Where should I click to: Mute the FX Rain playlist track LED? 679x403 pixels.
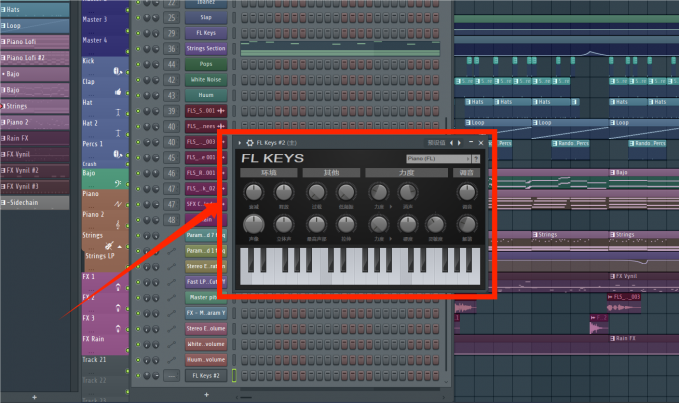pos(127,349)
